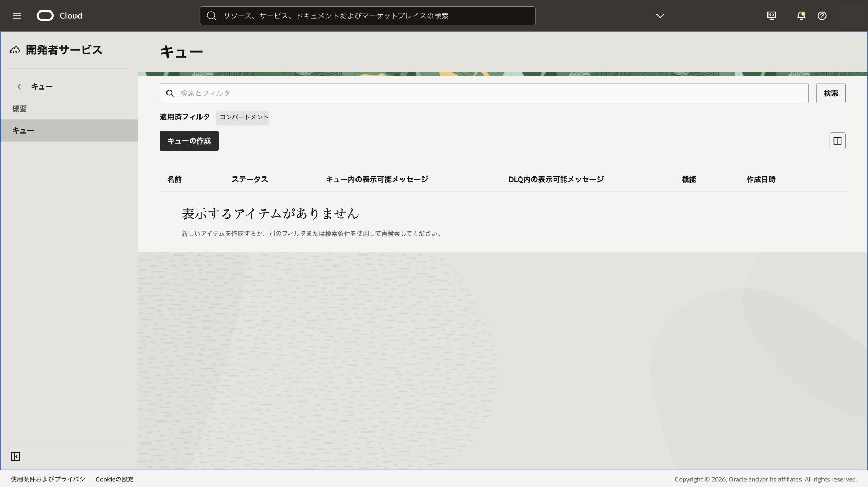Image resolution: width=868 pixels, height=487 pixels.
Task: Open Cookieの設定 link
Action: (115, 479)
